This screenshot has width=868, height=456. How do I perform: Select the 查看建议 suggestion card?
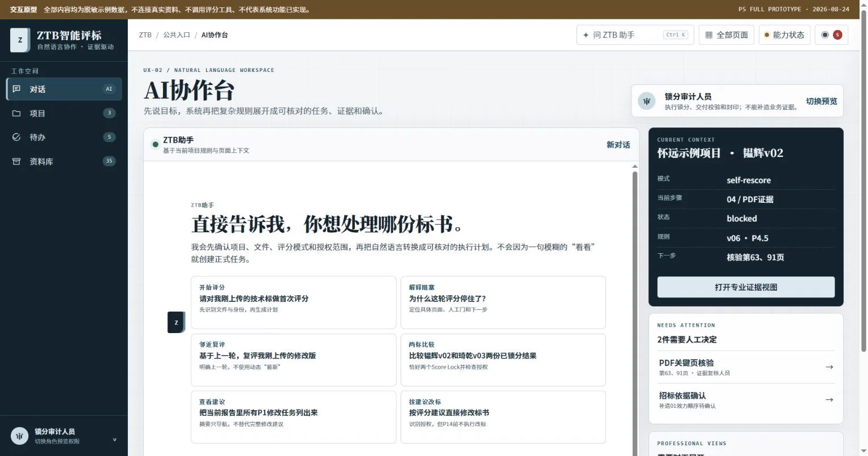point(294,417)
